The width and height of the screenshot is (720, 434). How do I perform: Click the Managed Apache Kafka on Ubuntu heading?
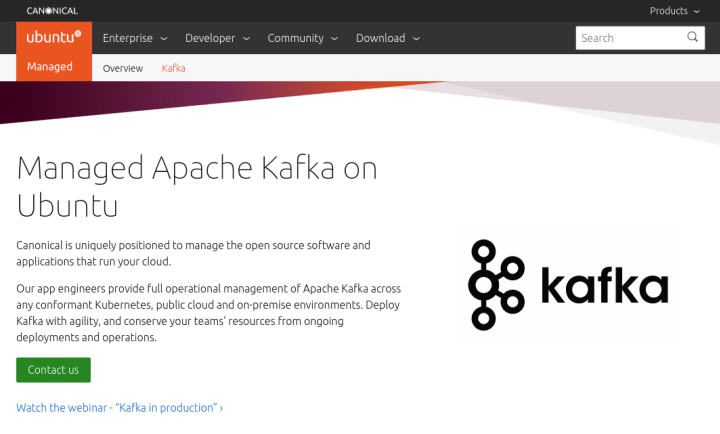click(x=197, y=186)
